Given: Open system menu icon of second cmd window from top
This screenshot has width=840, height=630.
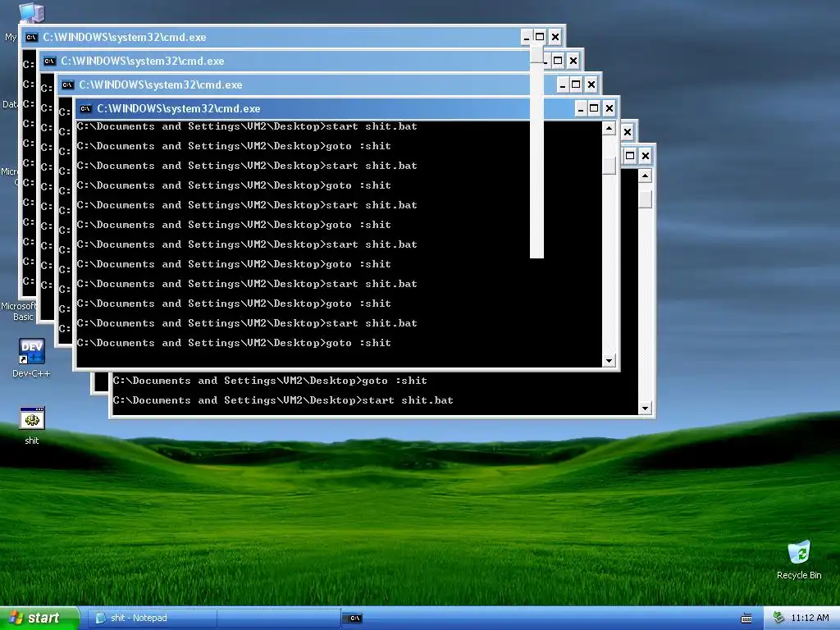Looking at the screenshot, I should 49,61.
